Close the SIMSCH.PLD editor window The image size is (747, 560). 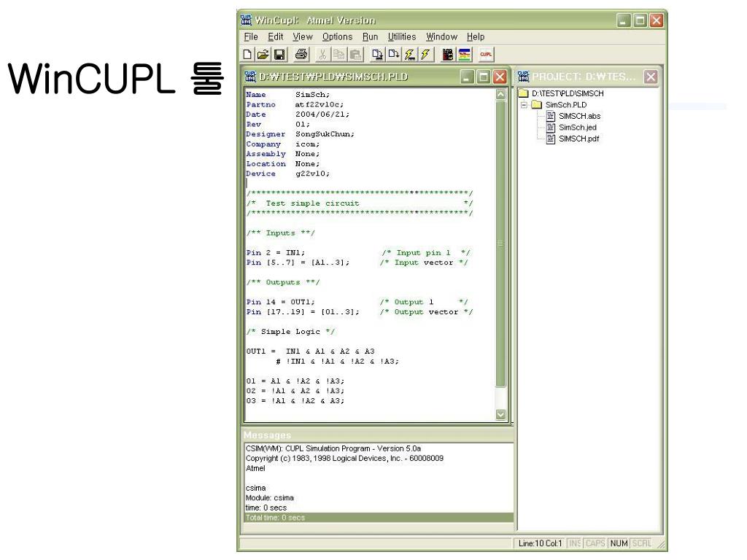500,77
